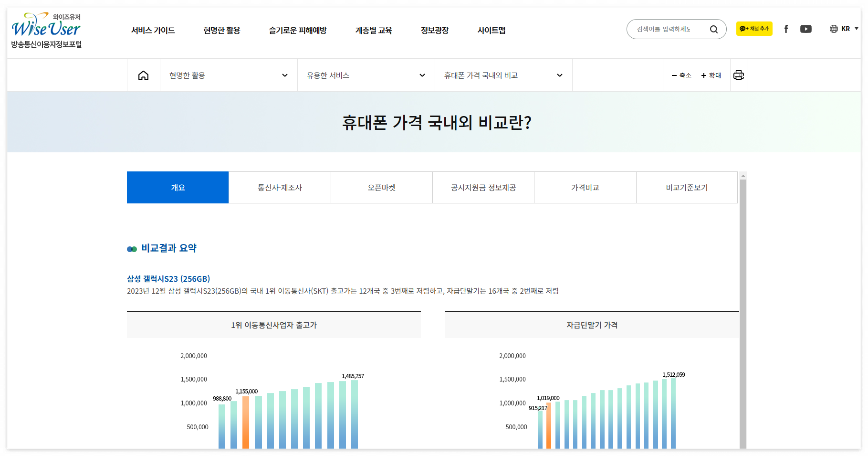Open the 사이트맵 menu

click(492, 30)
